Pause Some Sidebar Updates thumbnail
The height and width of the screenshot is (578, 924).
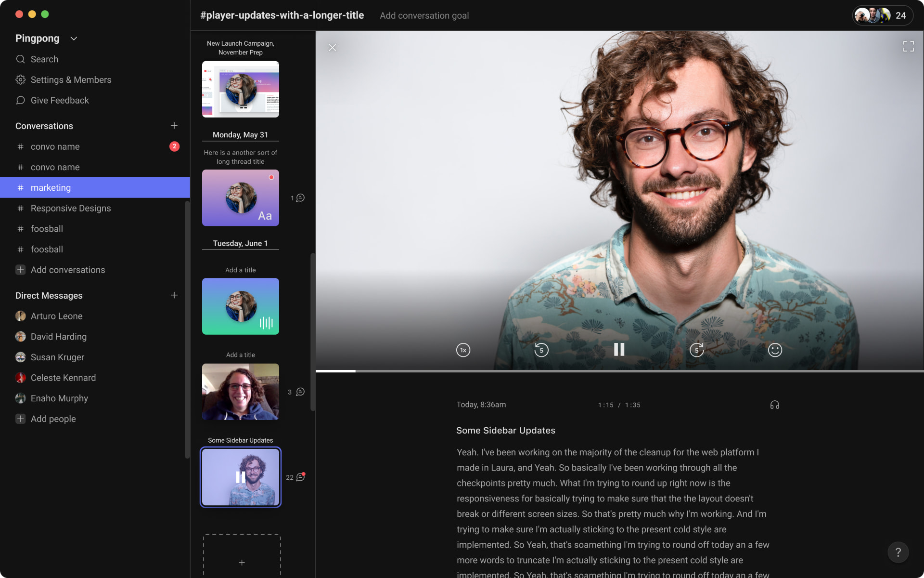click(241, 477)
